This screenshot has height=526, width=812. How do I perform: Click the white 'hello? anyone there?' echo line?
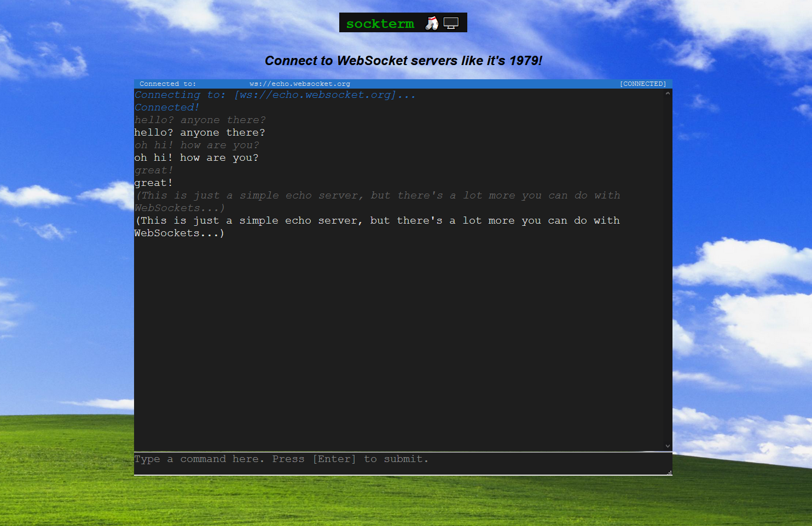(200, 133)
